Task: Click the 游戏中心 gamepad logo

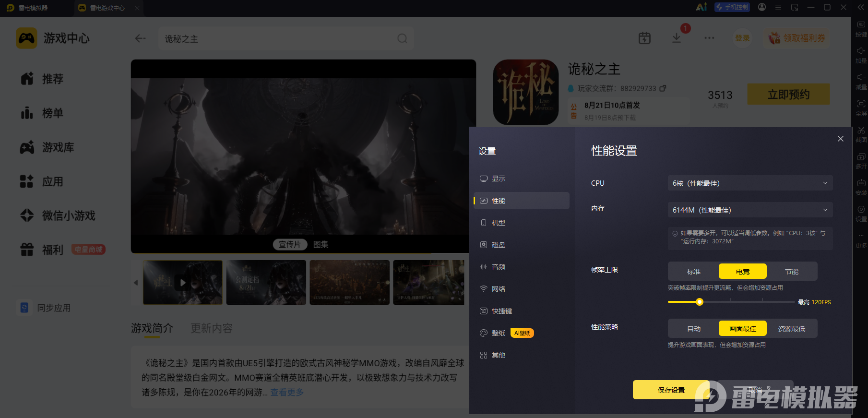Action: click(x=26, y=38)
